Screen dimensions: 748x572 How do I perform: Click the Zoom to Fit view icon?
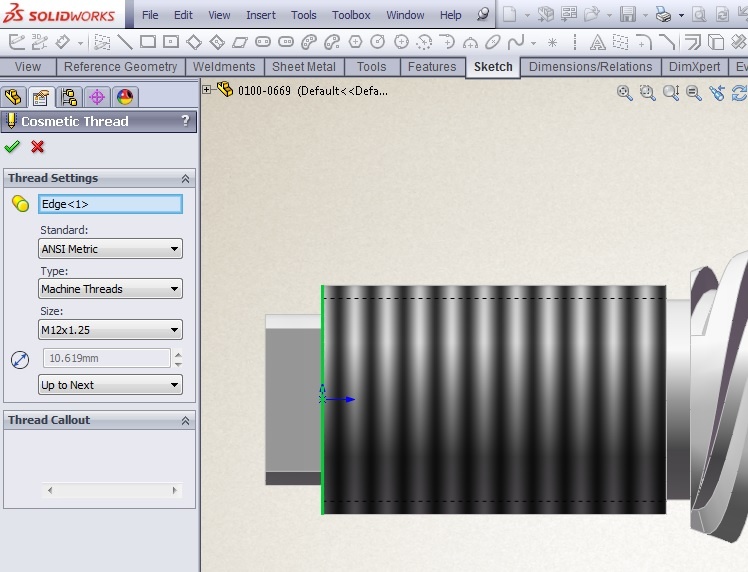click(x=624, y=93)
